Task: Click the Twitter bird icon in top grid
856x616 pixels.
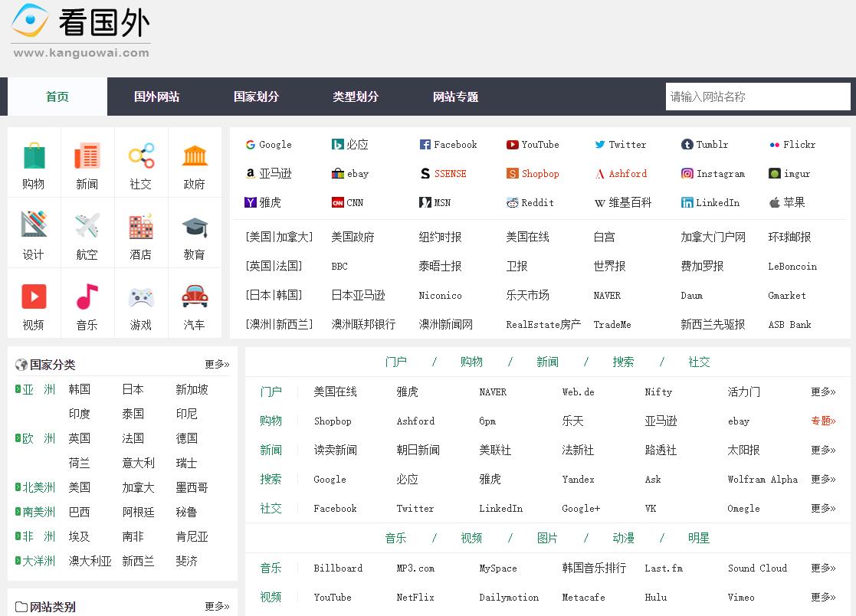Action: tap(600, 145)
